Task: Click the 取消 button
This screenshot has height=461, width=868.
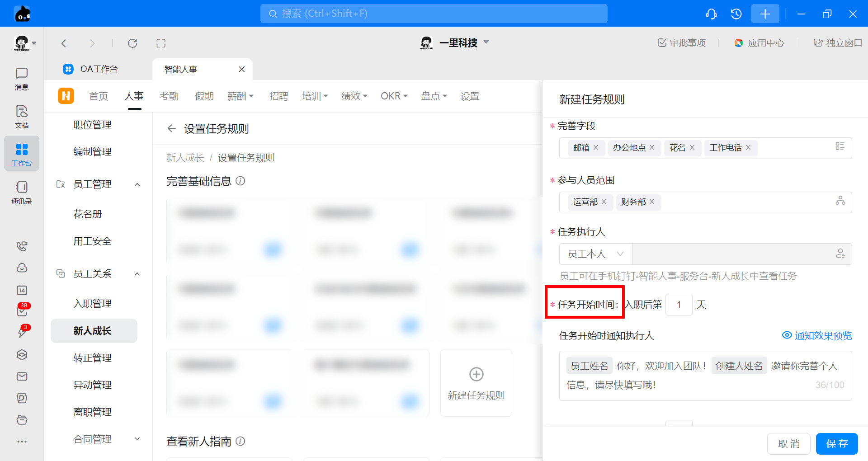Action: 789,444
